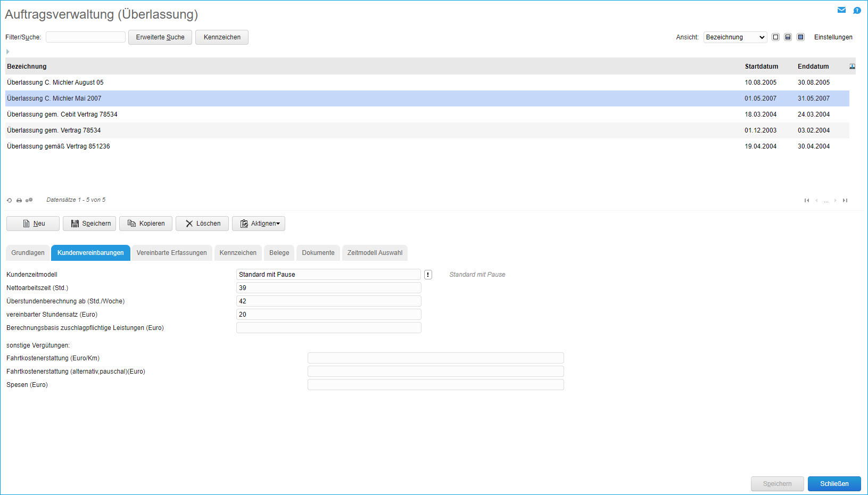Jump to the first page of records
This screenshot has width=868, height=495.
(807, 200)
